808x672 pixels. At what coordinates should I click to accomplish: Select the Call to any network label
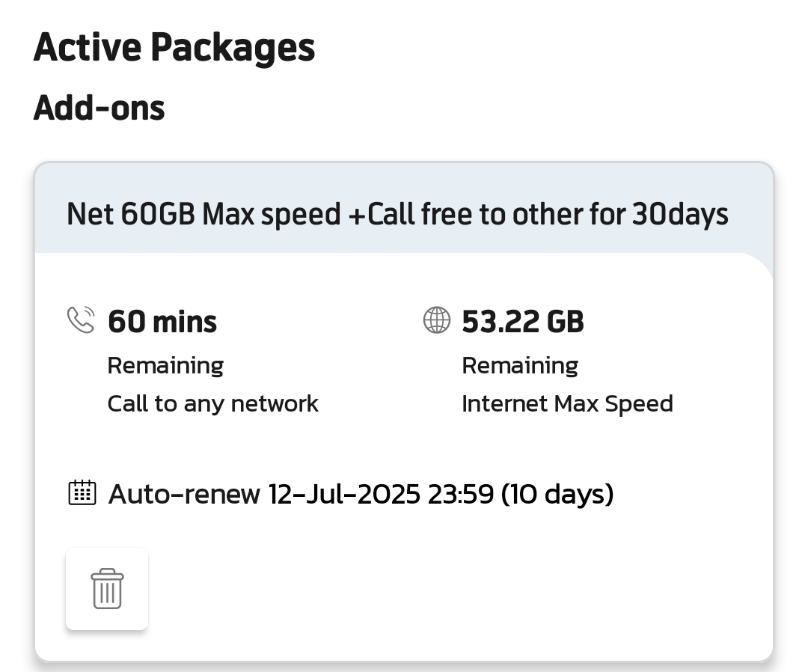[212, 403]
